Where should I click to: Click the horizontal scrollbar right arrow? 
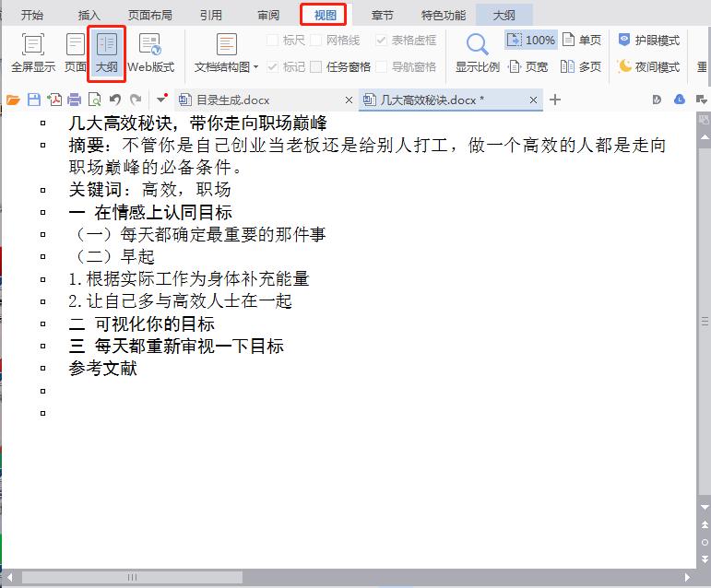point(687,577)
